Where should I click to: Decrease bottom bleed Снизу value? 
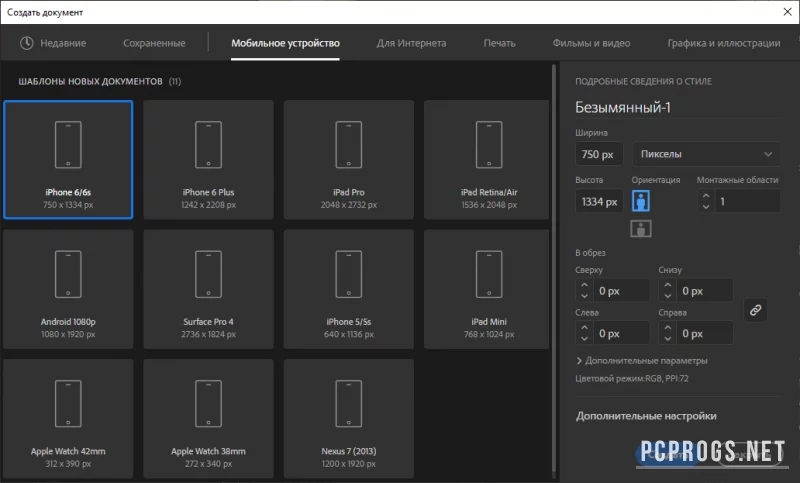[x=668, y=296]
